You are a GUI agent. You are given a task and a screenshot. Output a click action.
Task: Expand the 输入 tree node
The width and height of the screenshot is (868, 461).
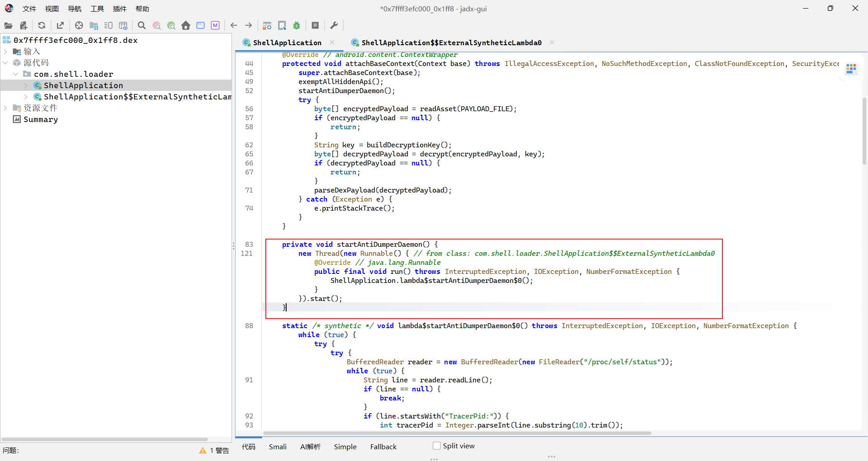coord(5,52)
